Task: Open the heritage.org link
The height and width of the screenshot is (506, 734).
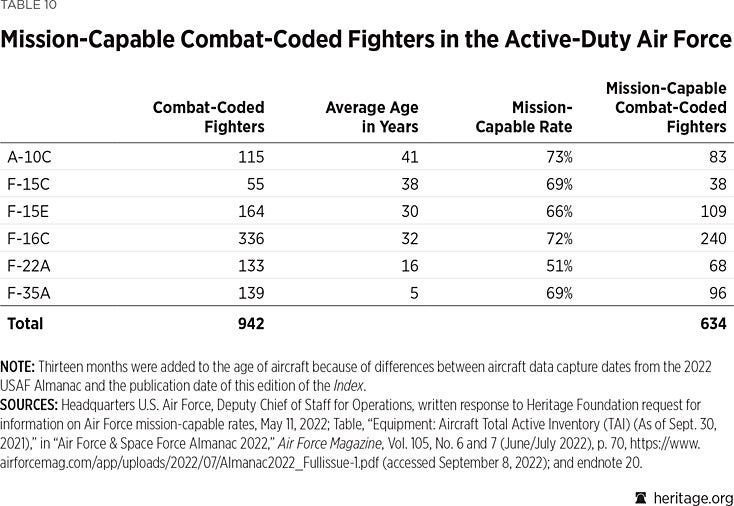Action: (692, 497)
